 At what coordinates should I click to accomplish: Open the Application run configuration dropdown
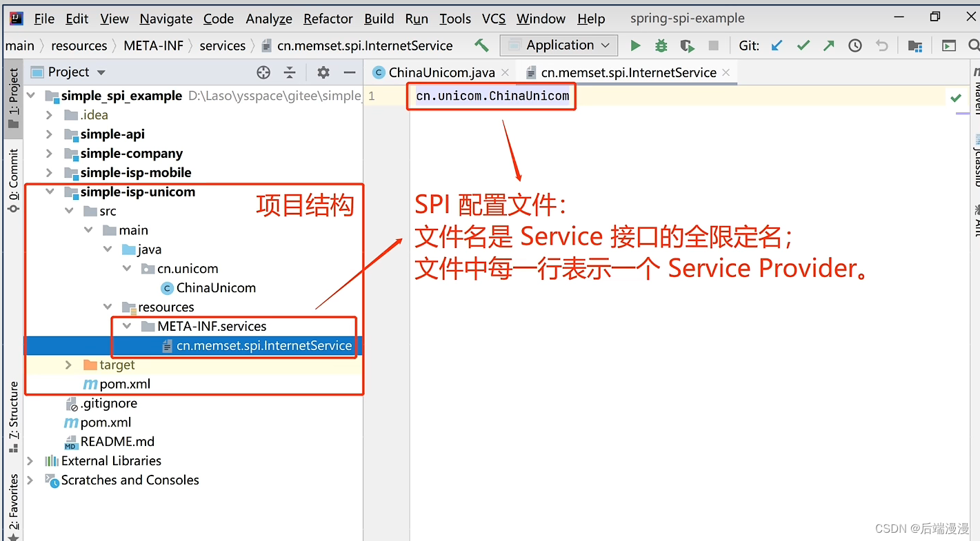[558, 45]
